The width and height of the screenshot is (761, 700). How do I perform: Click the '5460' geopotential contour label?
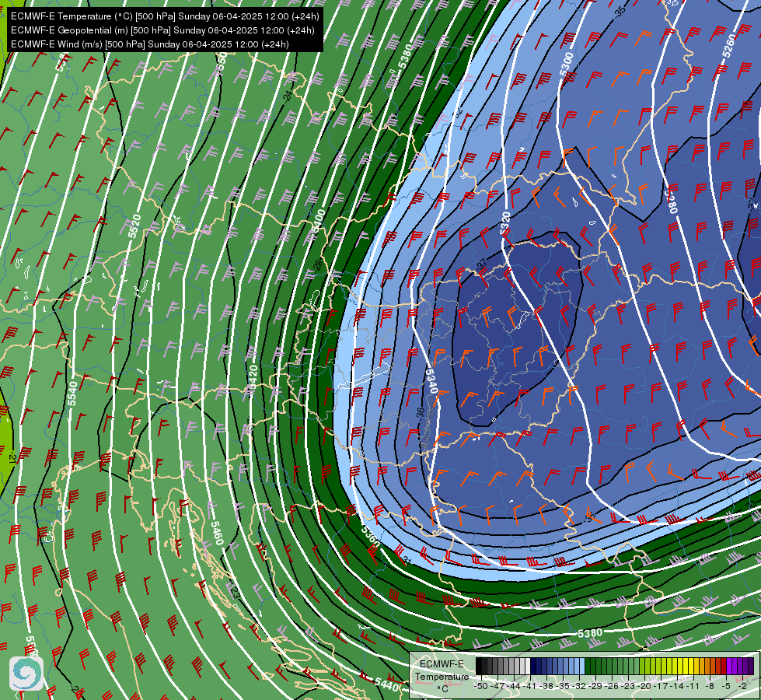tap(217, 533)
